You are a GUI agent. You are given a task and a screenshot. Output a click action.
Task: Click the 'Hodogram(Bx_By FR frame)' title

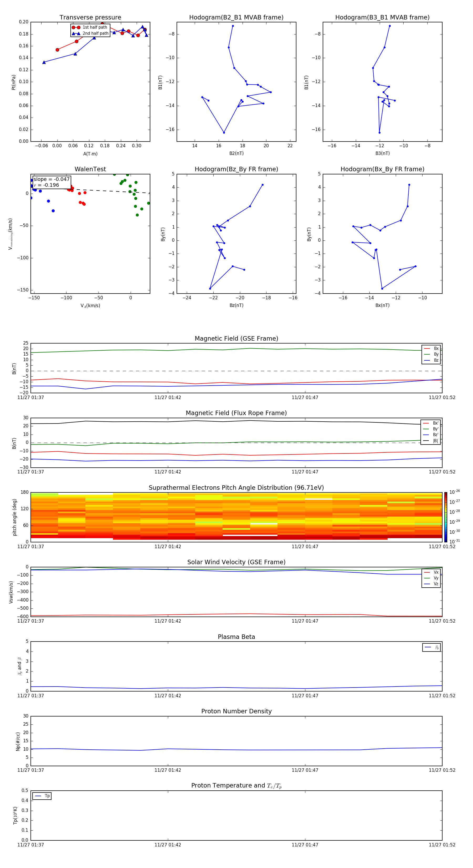[382, 169]
